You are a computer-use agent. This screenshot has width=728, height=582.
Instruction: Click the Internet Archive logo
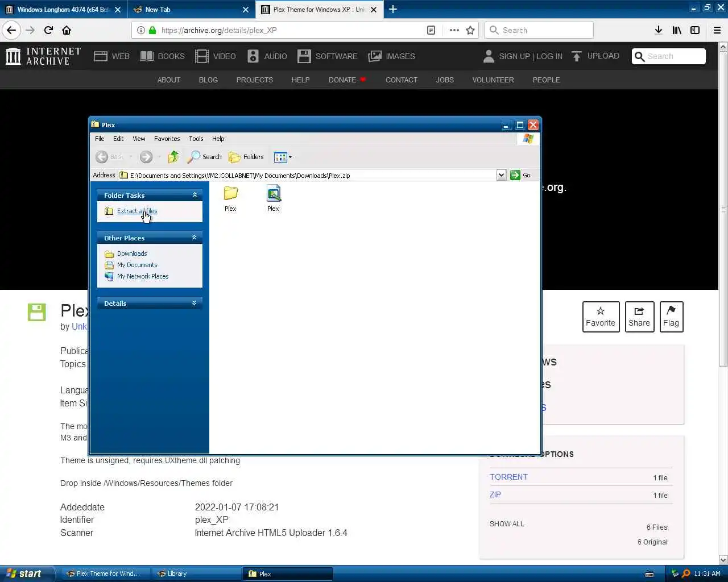43,56
